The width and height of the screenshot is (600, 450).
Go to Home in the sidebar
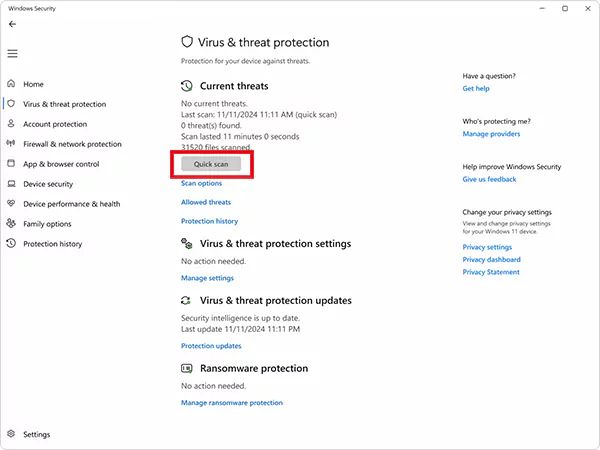point(33,84)
